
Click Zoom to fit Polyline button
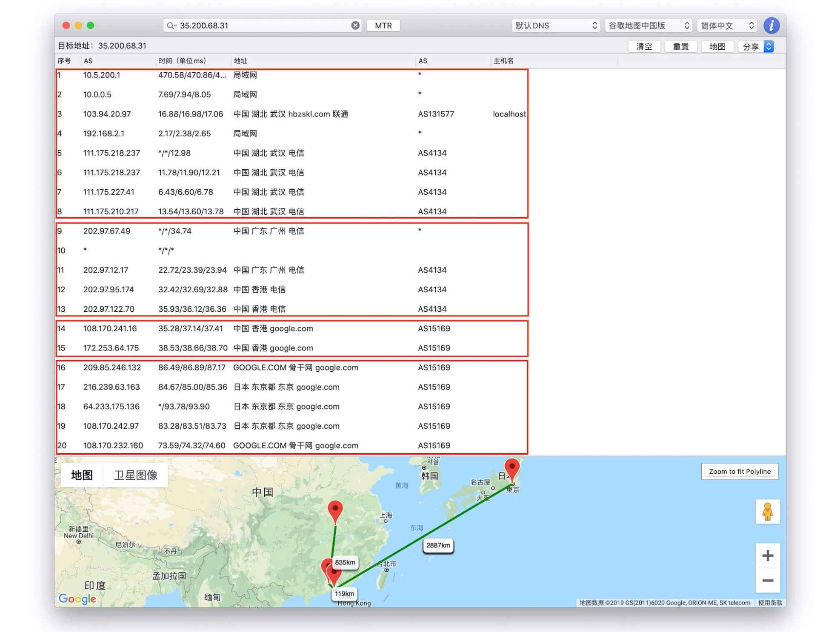coord(739,471)
